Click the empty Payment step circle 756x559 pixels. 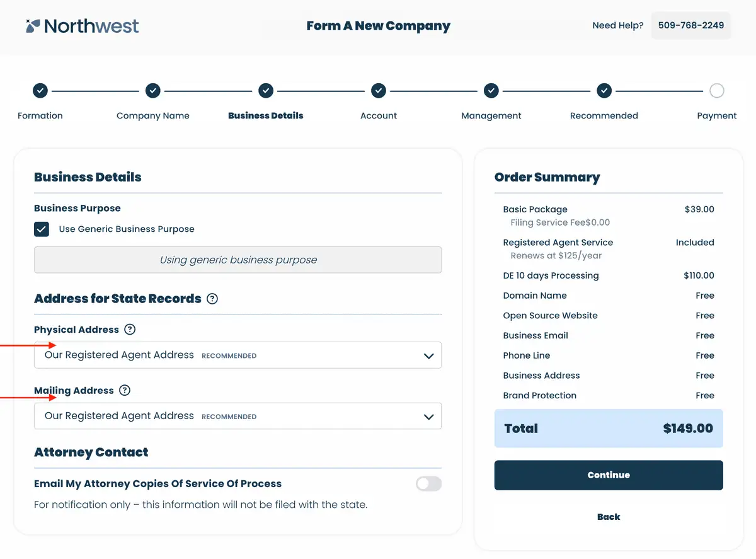tap(717, 91)
